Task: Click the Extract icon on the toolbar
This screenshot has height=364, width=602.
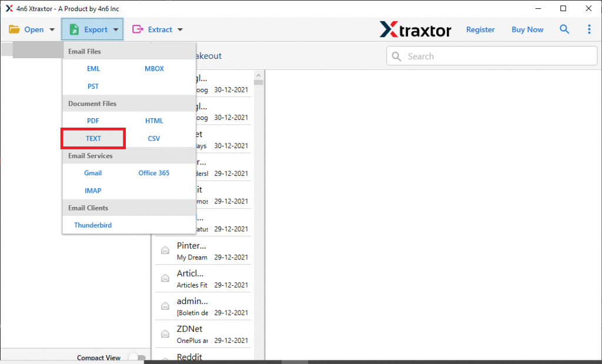Action: pos(136,29)
